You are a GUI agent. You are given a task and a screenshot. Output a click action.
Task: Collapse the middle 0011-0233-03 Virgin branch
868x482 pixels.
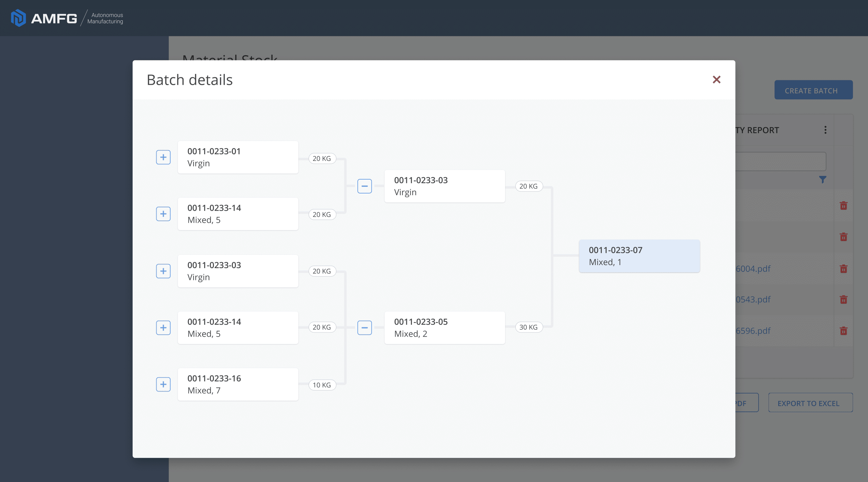tap(364, 186)
